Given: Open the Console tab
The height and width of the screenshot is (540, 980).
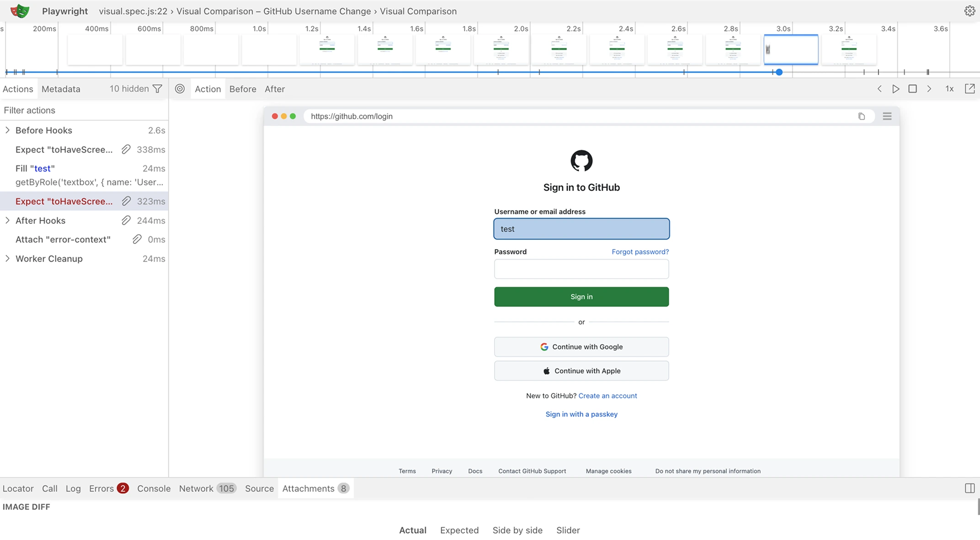Looking at the screenshot, I should (154, 488).
